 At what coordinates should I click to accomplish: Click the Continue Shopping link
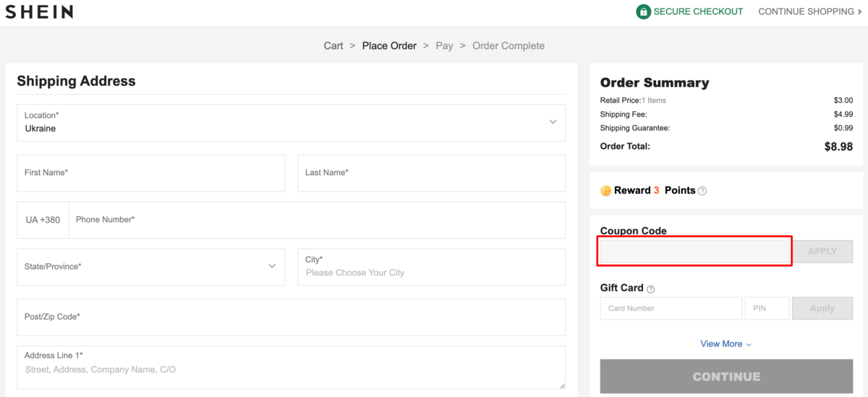tap(809, 12)
